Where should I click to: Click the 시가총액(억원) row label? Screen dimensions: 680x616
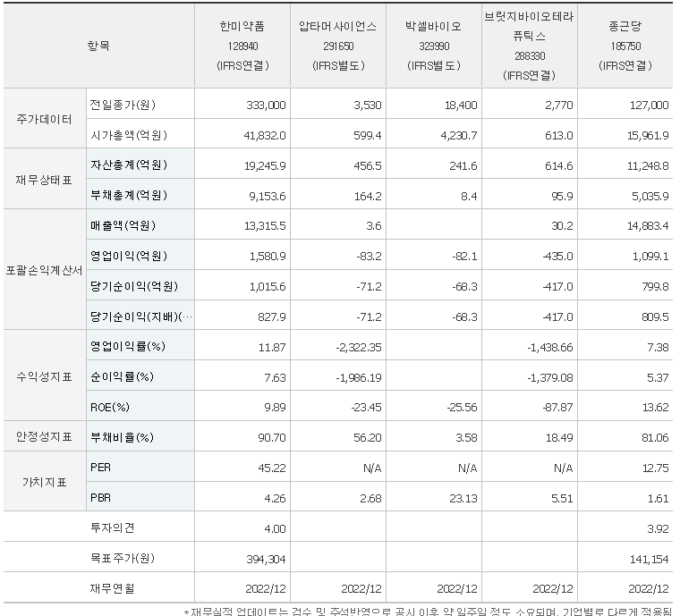(x=128, y=135)
